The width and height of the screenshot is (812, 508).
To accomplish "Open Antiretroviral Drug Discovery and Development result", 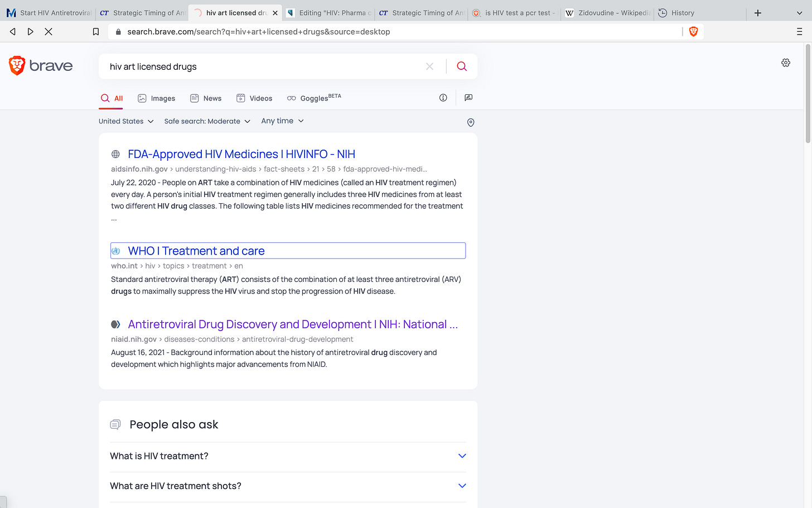I will [293, 324].
